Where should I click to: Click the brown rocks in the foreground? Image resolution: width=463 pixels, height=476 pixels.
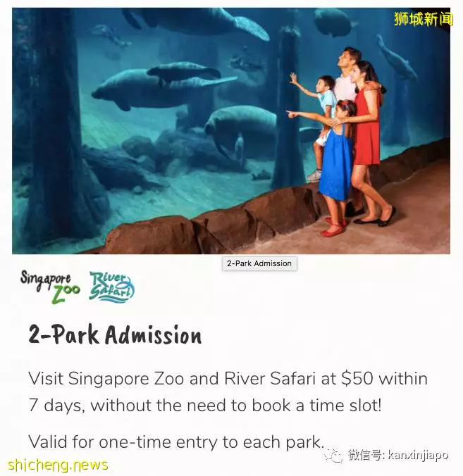[213, 225]
